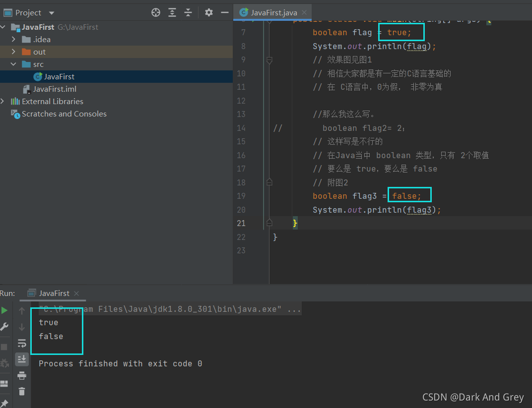The width and height of the screenshot is (532, 408).
Task: Toggle scroll to end in Run console
Action: point(22,359)
